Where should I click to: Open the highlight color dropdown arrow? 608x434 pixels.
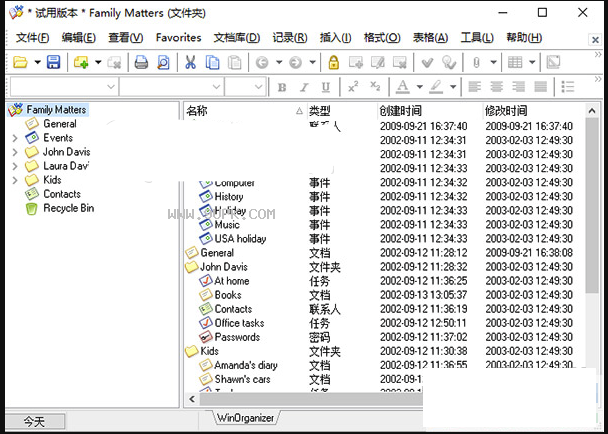(x=453, y=87)
